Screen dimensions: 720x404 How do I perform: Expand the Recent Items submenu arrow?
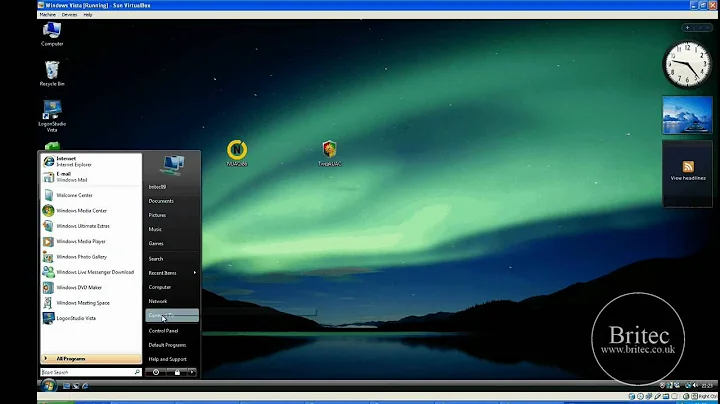pos(195,273)
